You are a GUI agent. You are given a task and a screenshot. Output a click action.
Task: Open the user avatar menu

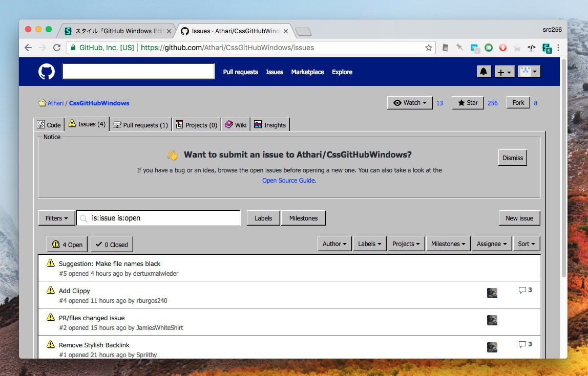coord(529,72)
